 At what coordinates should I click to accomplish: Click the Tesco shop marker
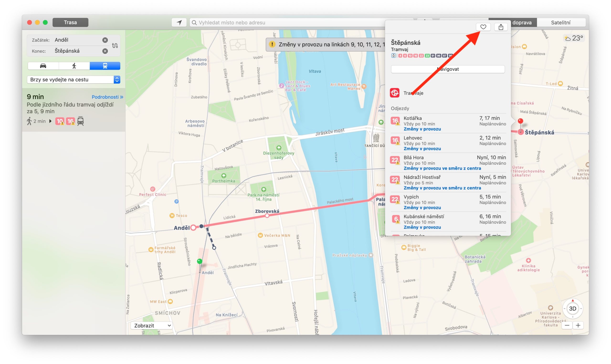click(x=172, y=215)
